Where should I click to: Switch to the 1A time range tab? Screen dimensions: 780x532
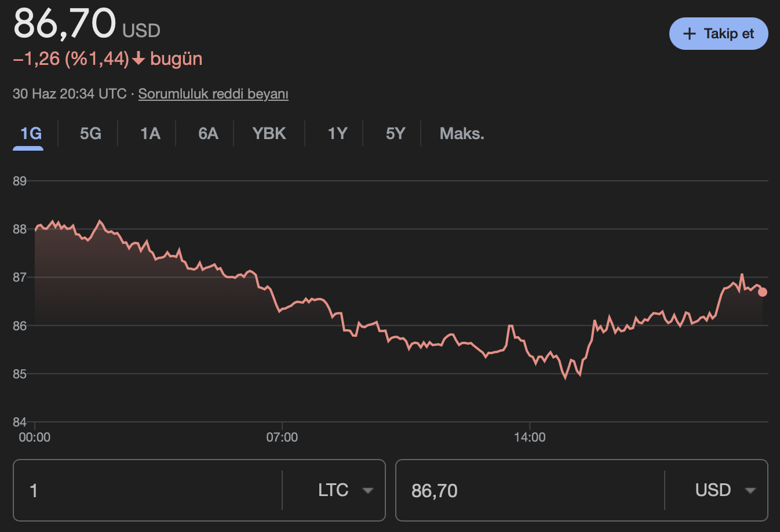150,134
